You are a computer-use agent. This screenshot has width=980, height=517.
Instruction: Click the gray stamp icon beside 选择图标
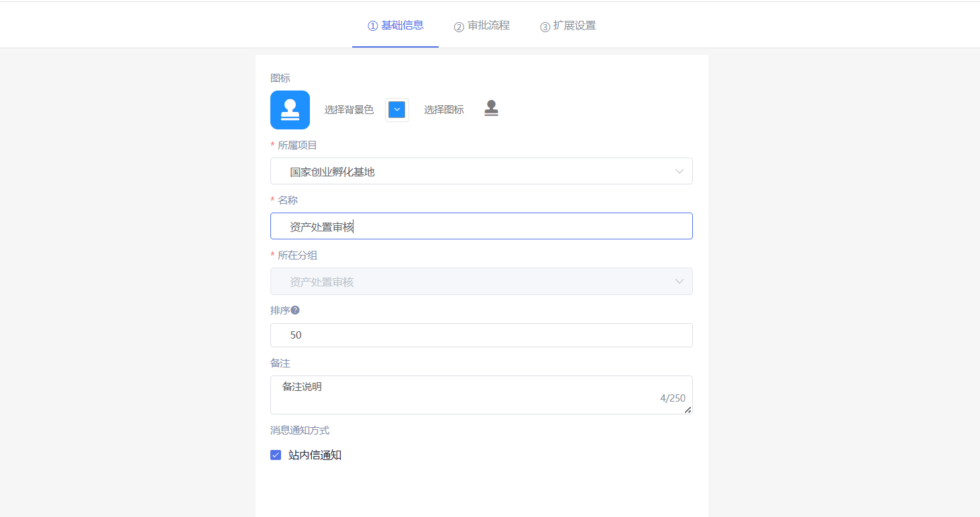(x=491, y=109)
